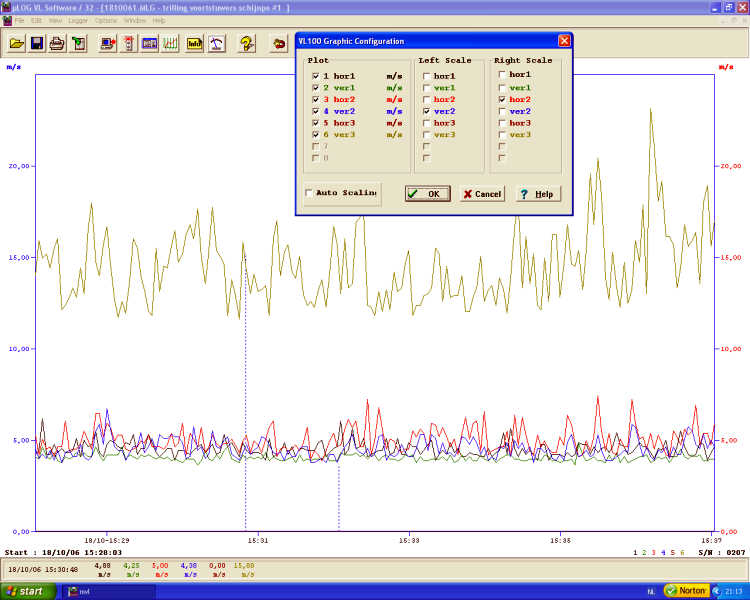Check hor3 under Right Scale
The width and height of the screenshot is (750, 600).
click(x=502, y=123)
